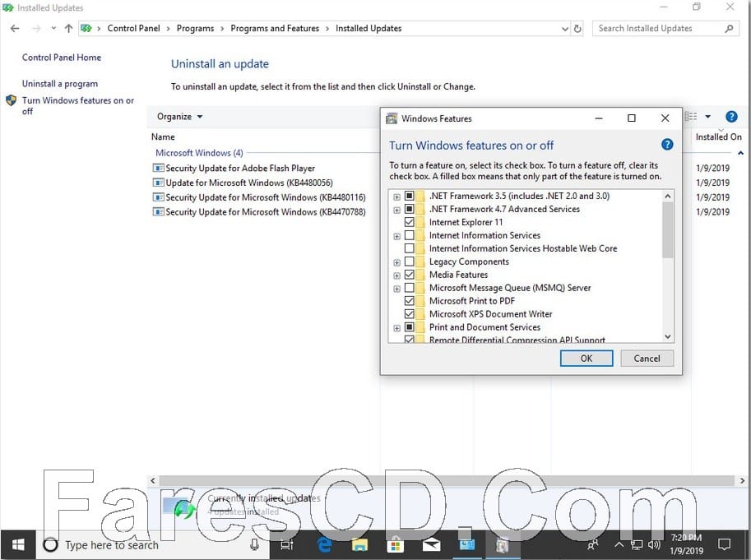Sort by the Installed On column header
Screen dimensions: 751x560
718,137
